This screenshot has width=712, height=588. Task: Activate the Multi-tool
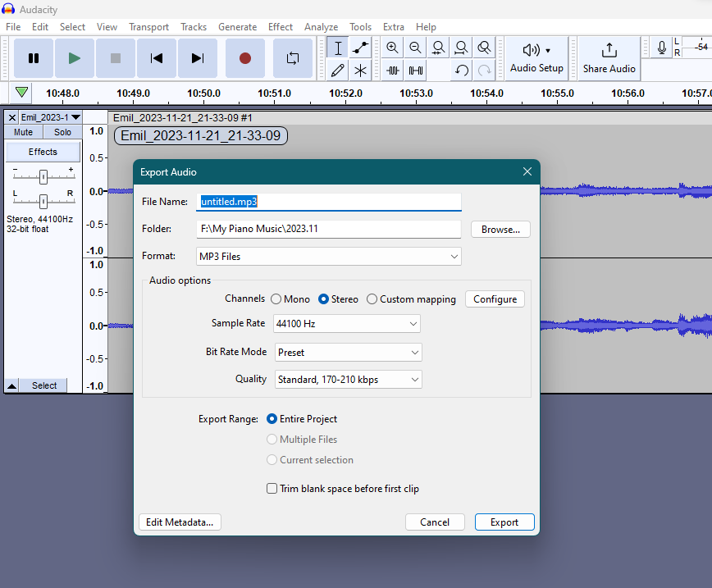(360, 70)
